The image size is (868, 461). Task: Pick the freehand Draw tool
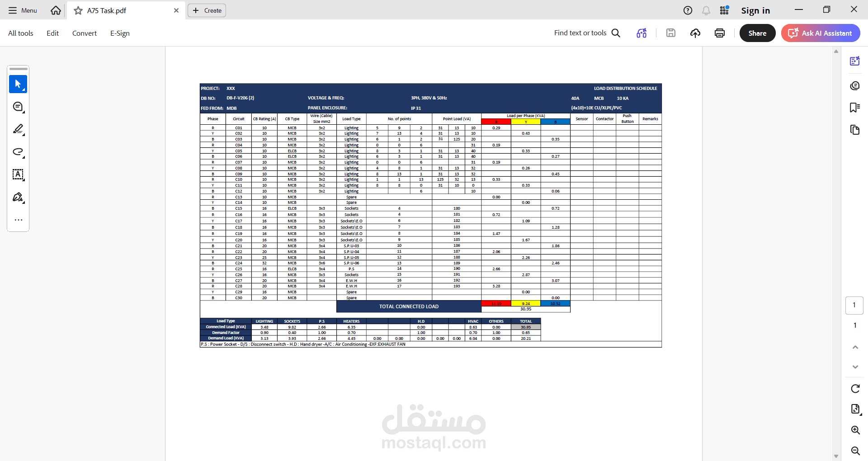[18, 152]
